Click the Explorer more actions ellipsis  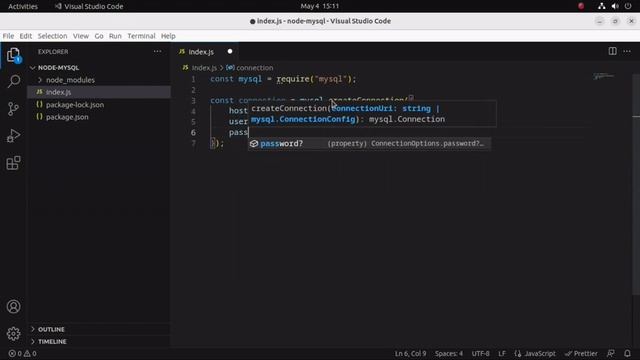tap(158, 51)
